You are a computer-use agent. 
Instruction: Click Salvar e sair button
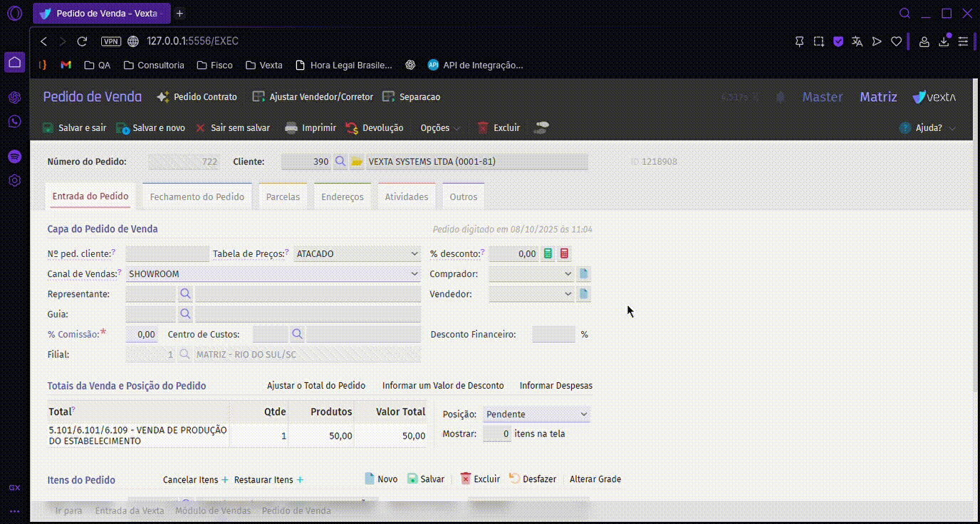75,128
